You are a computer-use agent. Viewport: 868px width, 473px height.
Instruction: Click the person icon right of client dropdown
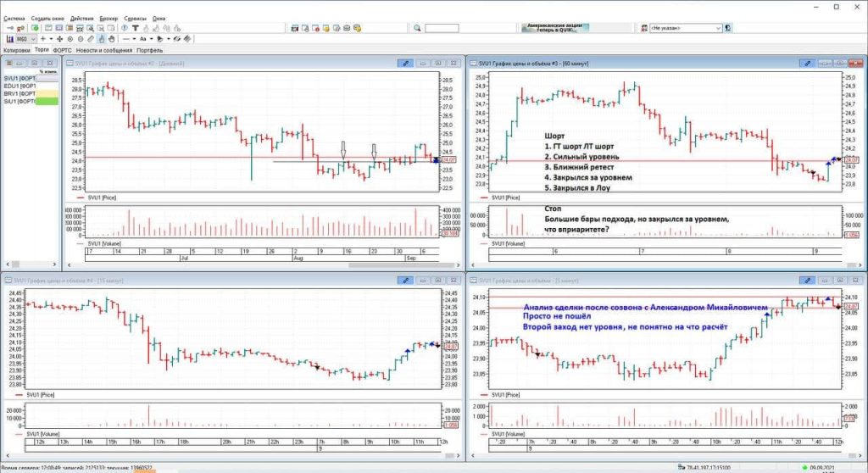[728, 28]
